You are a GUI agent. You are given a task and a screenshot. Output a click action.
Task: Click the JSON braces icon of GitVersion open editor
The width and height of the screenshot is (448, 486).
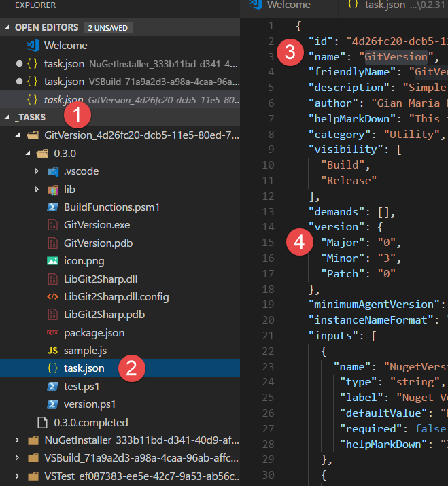pyautogui.click(x=32, y=99)
